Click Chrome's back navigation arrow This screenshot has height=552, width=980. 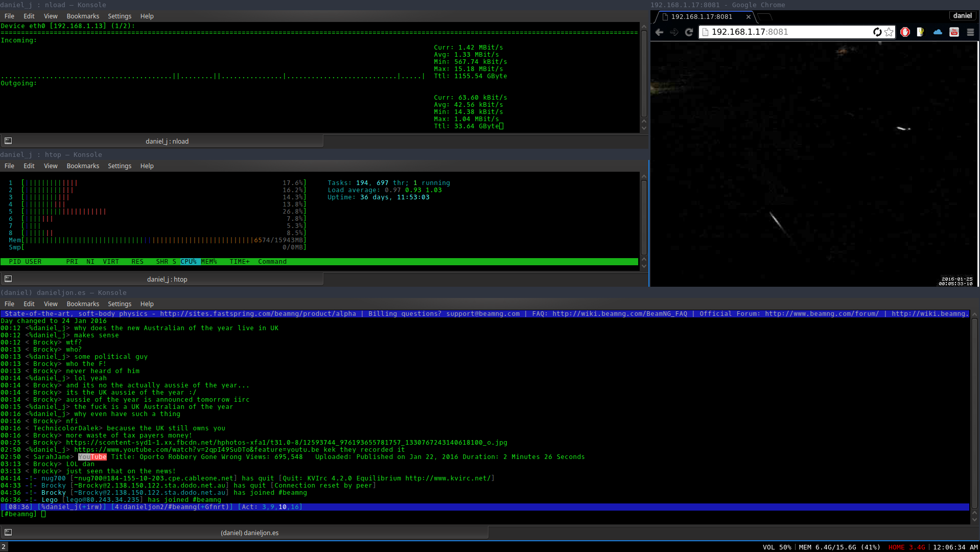[659, 32]
